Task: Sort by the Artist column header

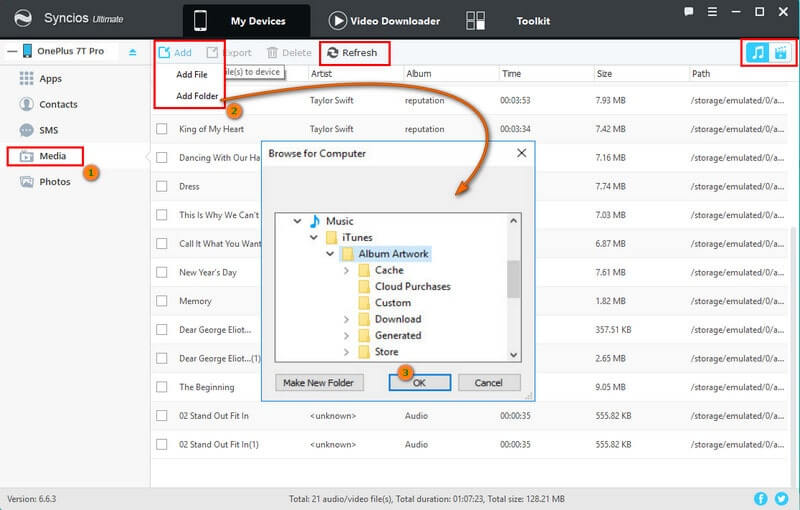Action: [321, 73]
